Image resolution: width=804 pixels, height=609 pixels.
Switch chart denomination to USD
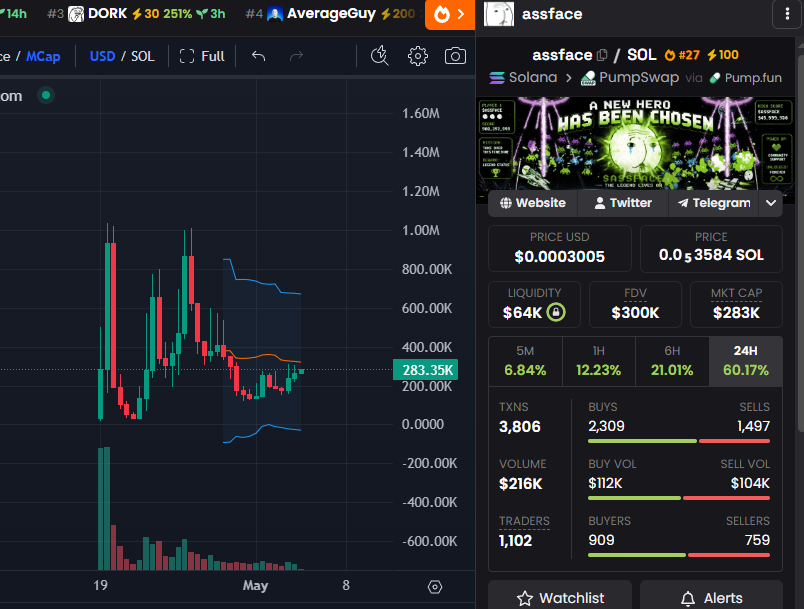102,56
